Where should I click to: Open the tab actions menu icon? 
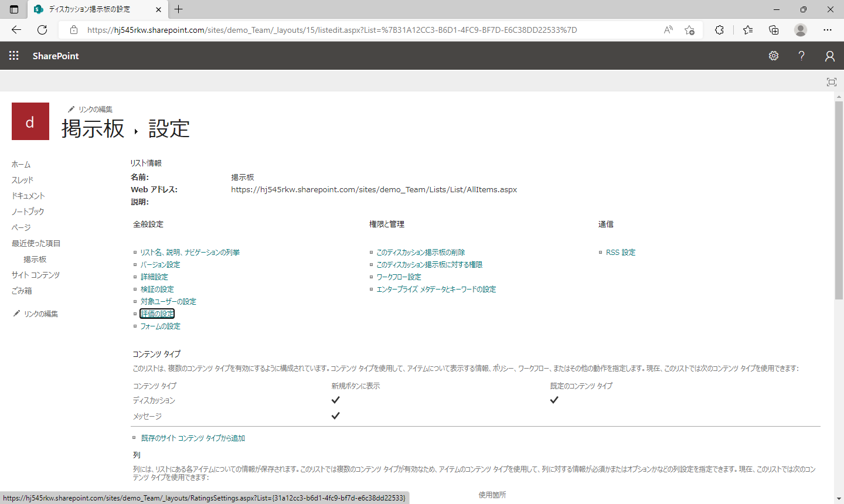pos(14,9)
